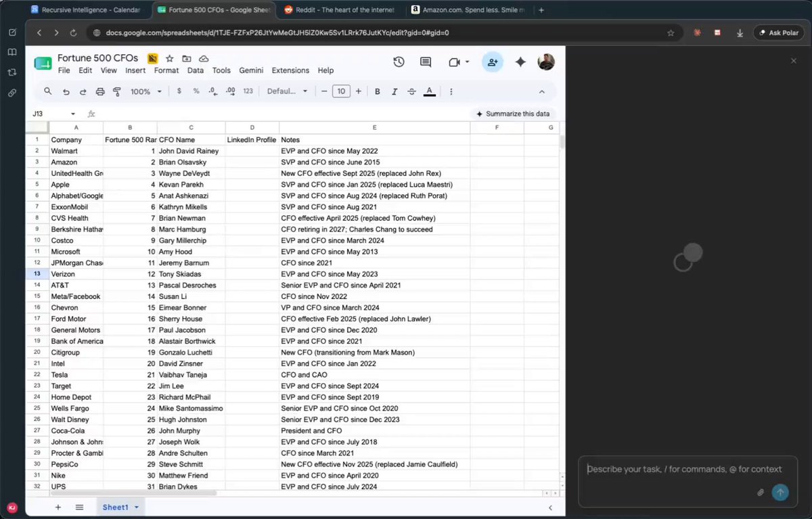The image size is (812, 519).
Task: Go back in browser history
Action: point(39,32)
